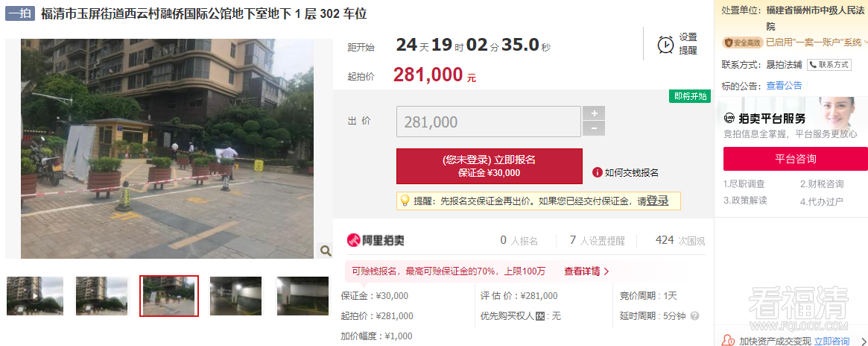Click the 登录 link in reminder
868x346 pixels.
click(658, 201)
